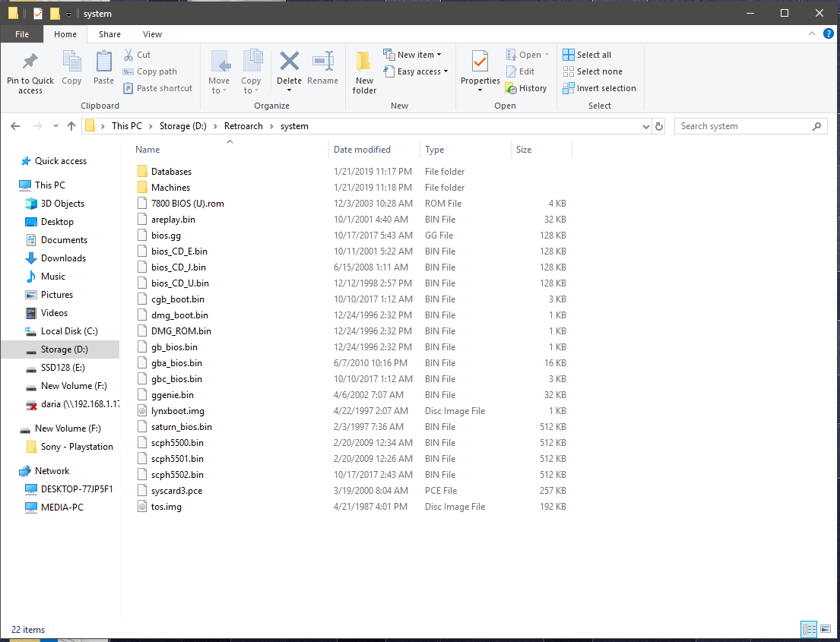
Task: Open recent locations dropdown arrow
Action: point(55,126)
